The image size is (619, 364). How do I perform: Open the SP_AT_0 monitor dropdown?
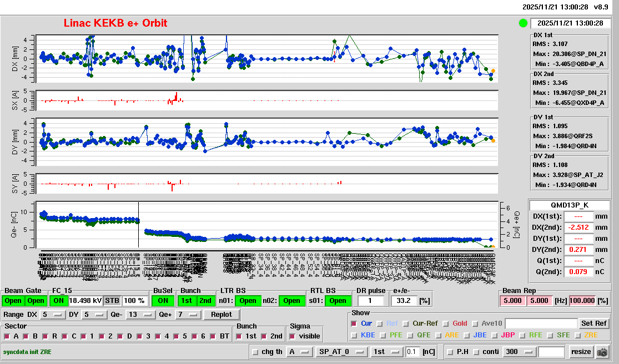[x=341, y=352]
